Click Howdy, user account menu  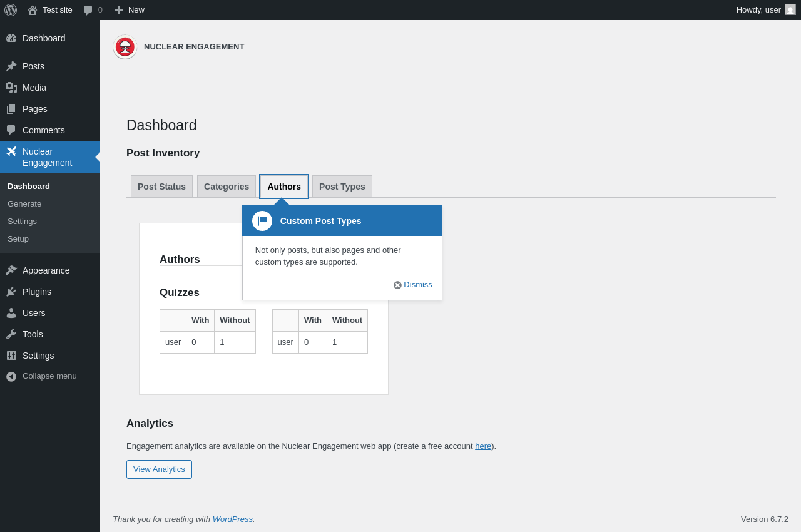click(x=766, y=10)
